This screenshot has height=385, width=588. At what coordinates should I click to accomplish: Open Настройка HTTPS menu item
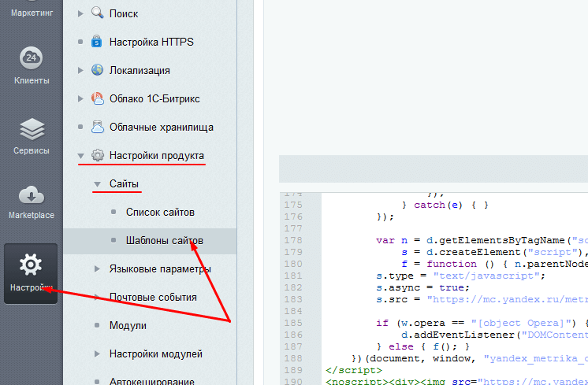click(151, 42)
